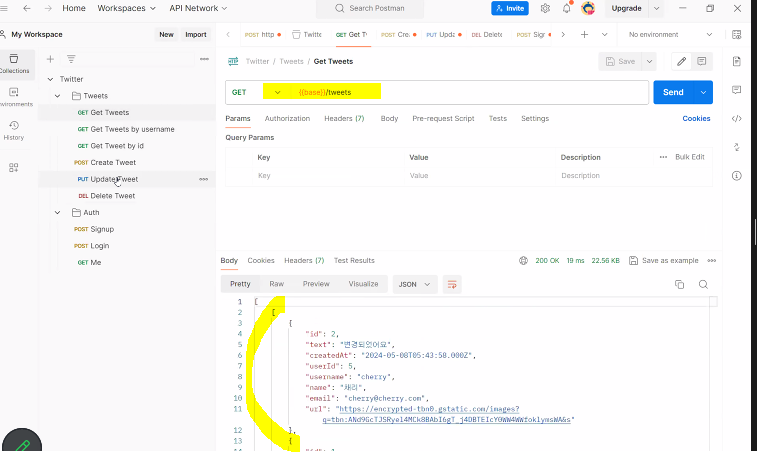Screen dimensions: 757x452
Task: Switch to request Headers (7) tab
Action: coord(344,118)
